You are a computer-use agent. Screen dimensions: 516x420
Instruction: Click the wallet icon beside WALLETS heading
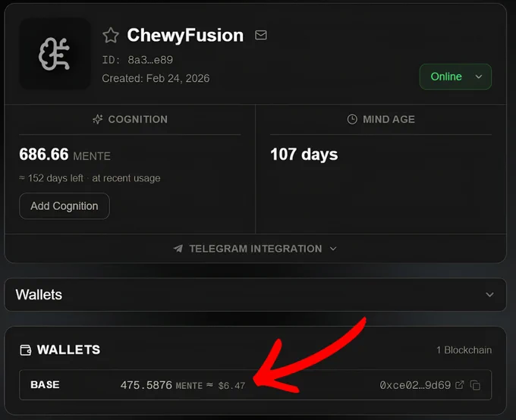pyautogui.click(x=25, y=350)
